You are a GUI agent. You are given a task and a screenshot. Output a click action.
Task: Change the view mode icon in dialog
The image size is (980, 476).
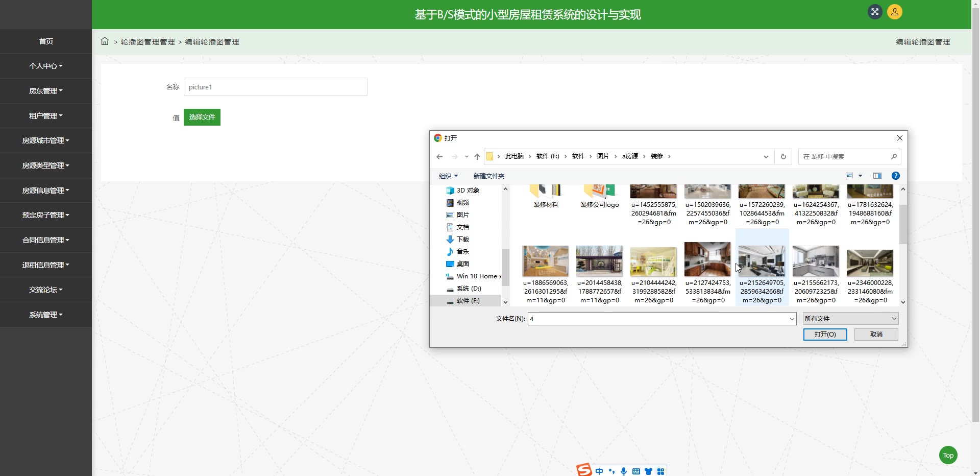(x=850, y=176)
